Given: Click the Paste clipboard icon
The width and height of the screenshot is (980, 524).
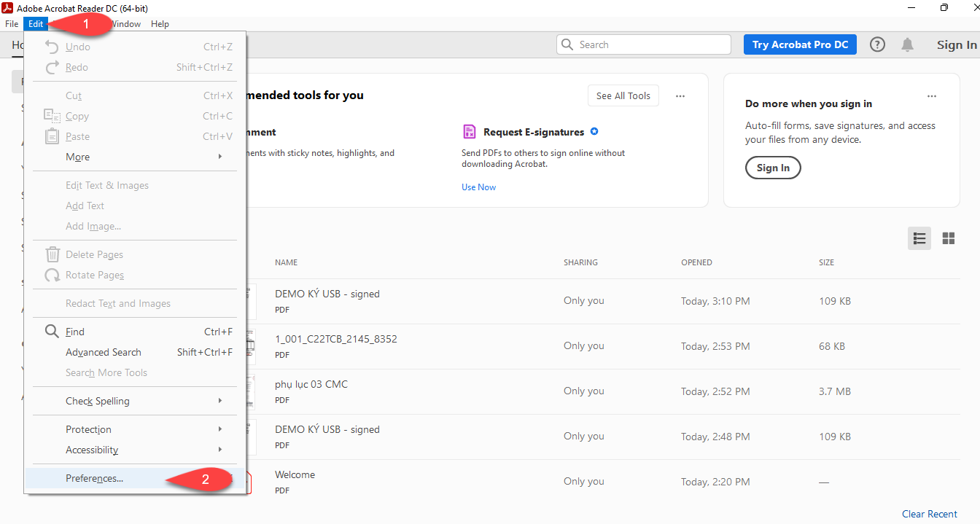Looking at the screenshot, I should point(52,136).
